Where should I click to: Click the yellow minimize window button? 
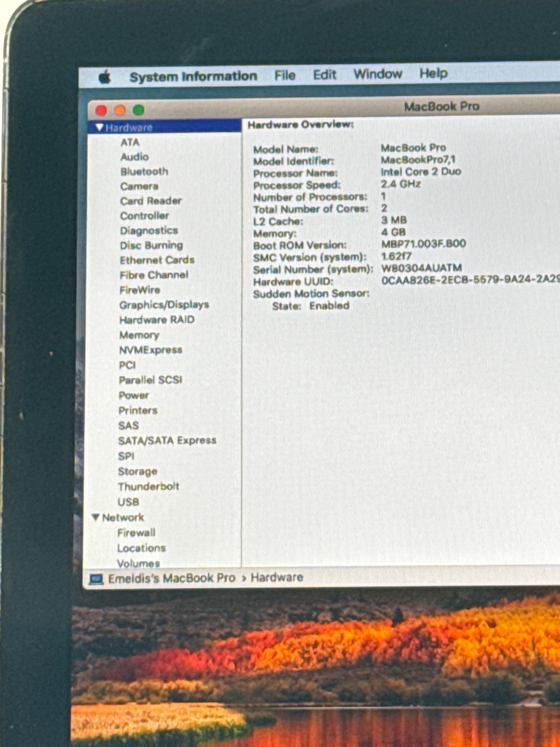120,110
